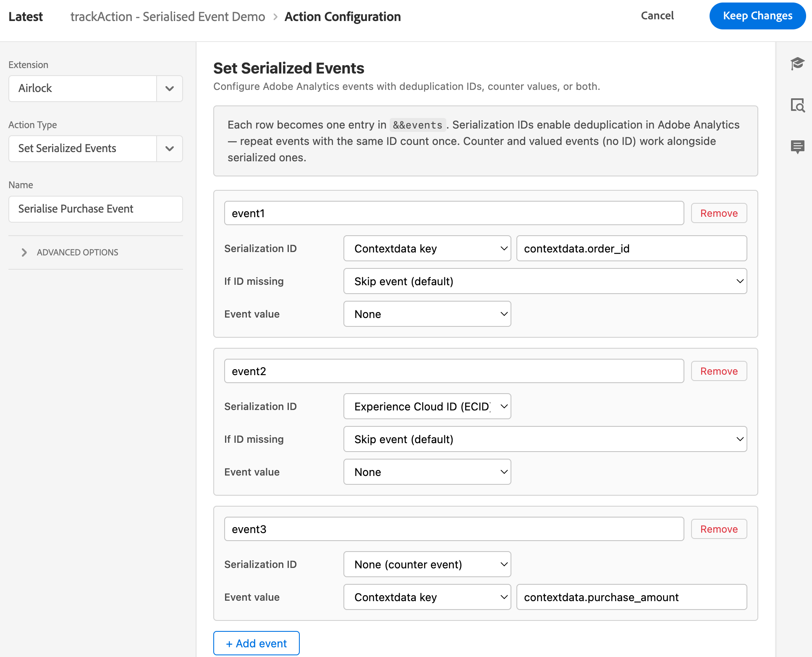Expand the Advanced Options chevron
The width and height of the screenshot is (812, 657).
[x=24, y=252]
